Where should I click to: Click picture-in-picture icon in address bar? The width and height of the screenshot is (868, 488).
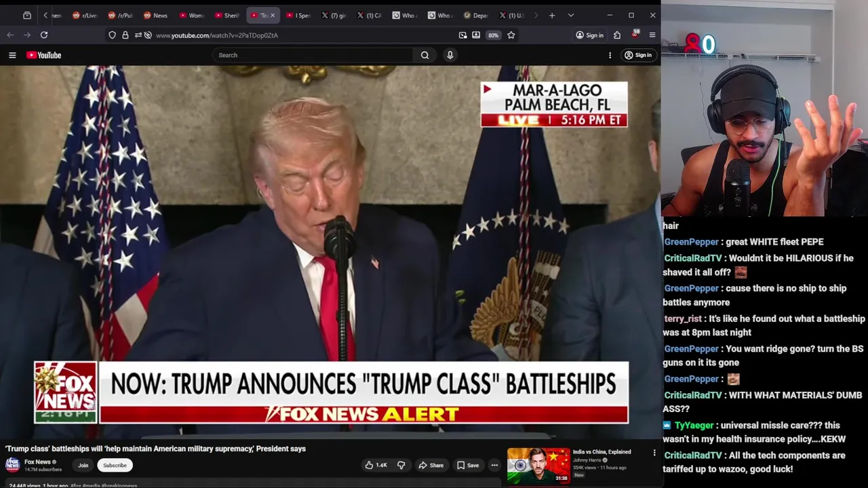click(462, 35)
